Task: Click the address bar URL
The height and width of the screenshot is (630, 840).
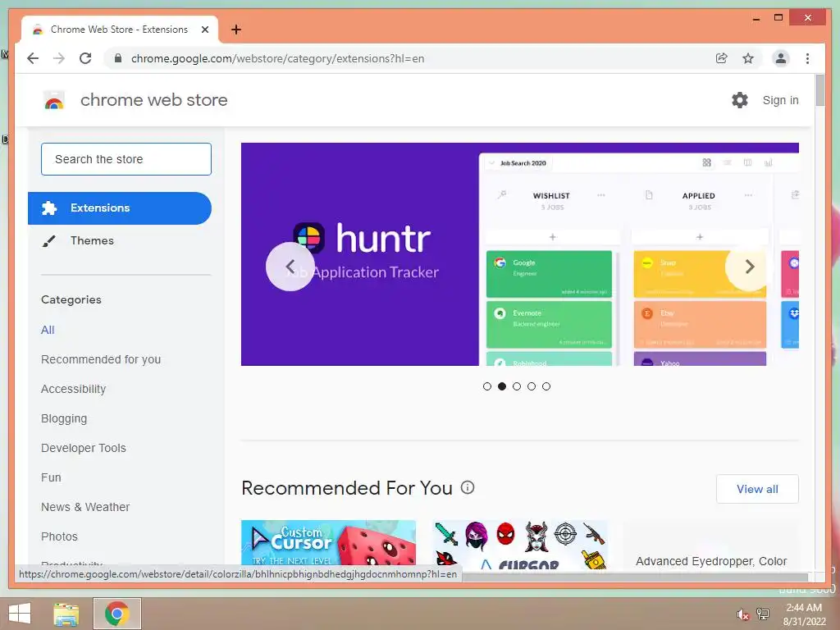Action: [277, 58]
